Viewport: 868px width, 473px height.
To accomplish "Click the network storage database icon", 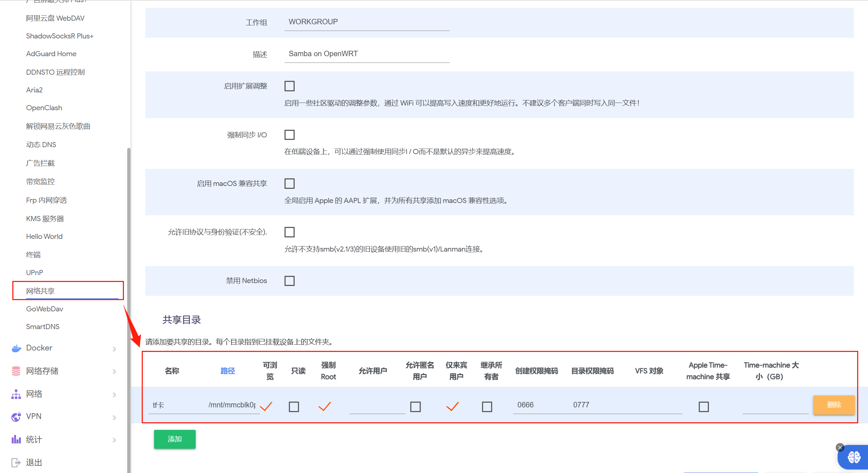I will point(16,371).
